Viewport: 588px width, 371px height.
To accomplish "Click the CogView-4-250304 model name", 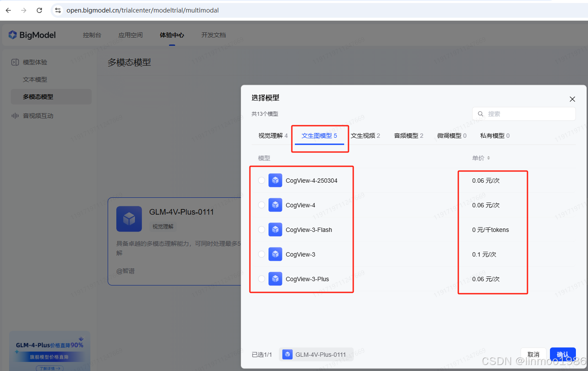I will point(312,181).
